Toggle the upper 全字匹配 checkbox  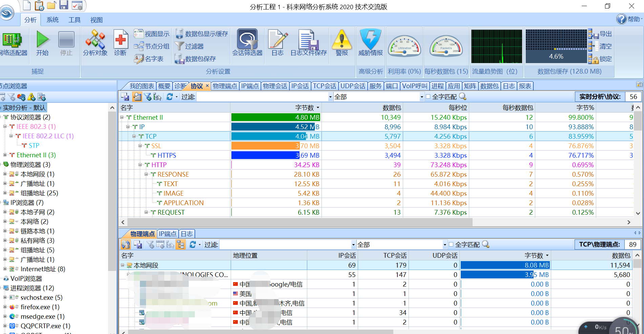[428, 97]
